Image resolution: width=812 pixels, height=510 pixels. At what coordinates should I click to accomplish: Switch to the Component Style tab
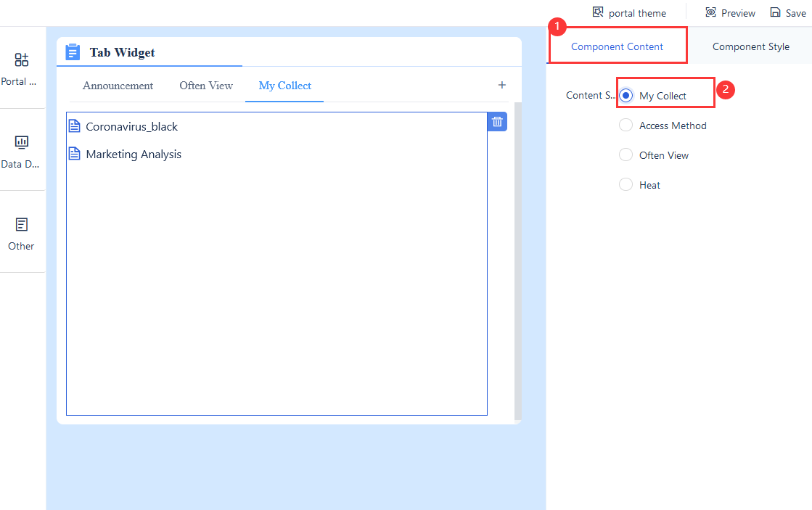tap(750, 46)
